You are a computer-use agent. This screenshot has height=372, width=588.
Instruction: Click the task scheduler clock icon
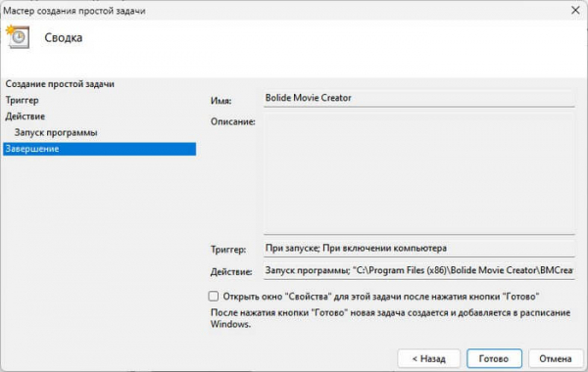(18, 37)
